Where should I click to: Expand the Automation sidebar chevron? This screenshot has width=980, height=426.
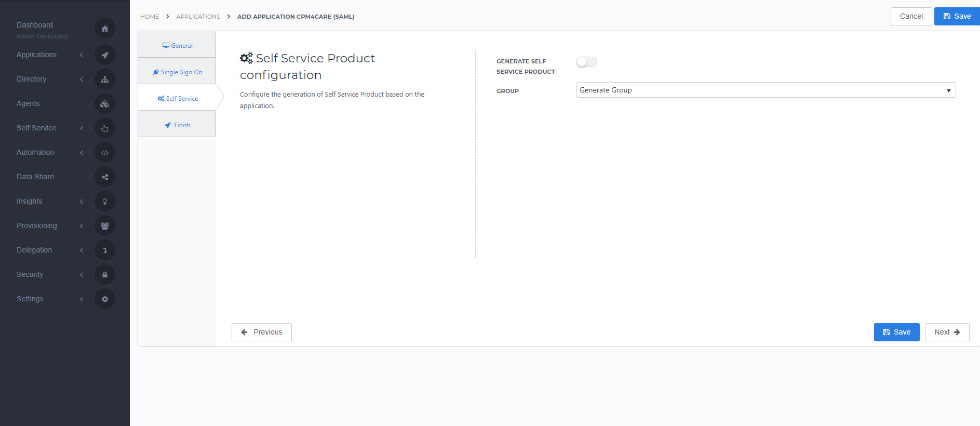82,152
